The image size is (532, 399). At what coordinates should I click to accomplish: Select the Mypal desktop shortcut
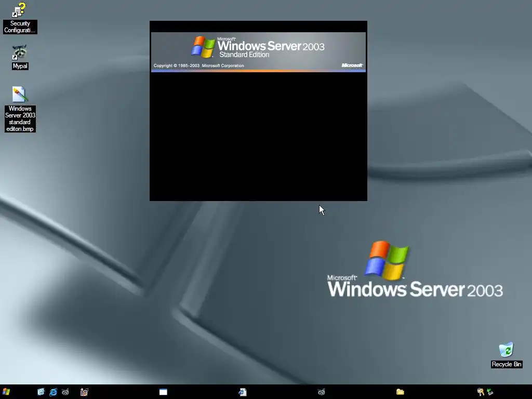tap(20, 57)
